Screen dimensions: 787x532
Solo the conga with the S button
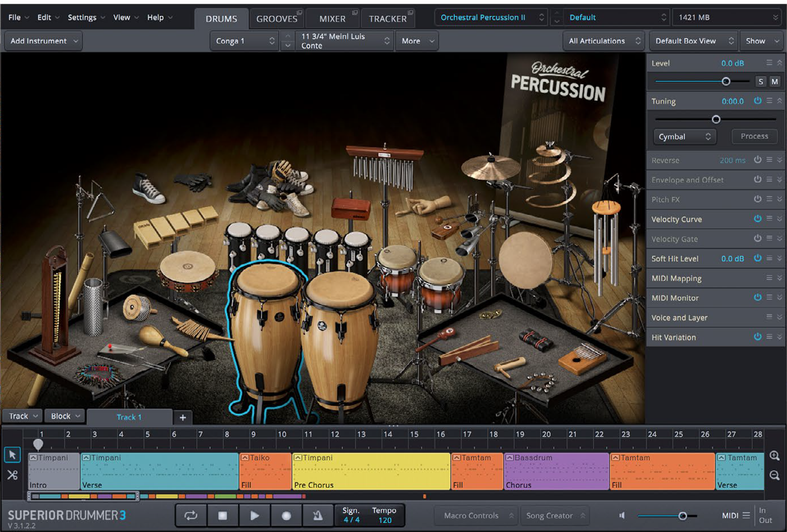point(761,81)
